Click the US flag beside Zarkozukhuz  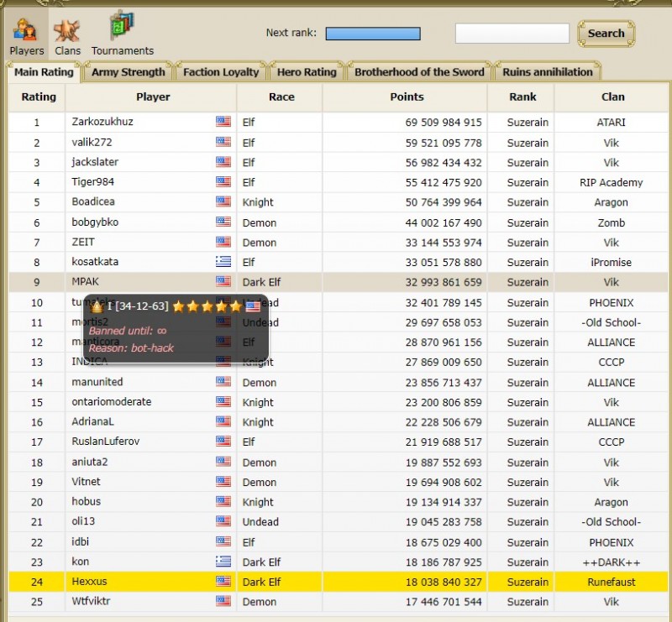223,122
